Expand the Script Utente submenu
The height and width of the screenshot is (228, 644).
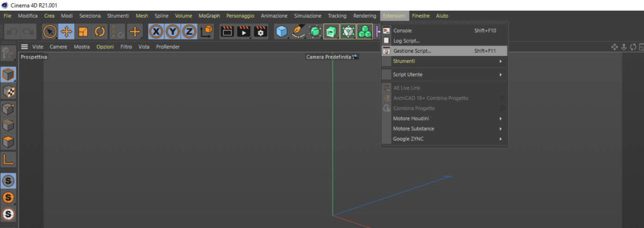pos(445,74)
